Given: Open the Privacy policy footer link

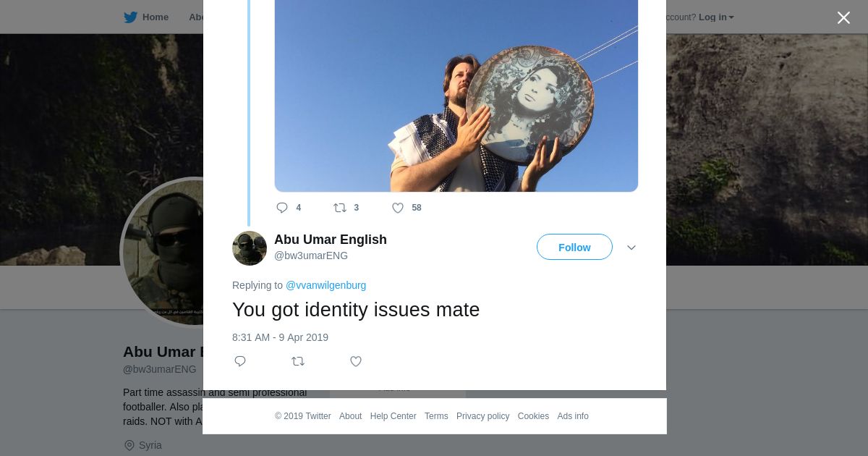Looking at the screenshot, I should [482, 416].
